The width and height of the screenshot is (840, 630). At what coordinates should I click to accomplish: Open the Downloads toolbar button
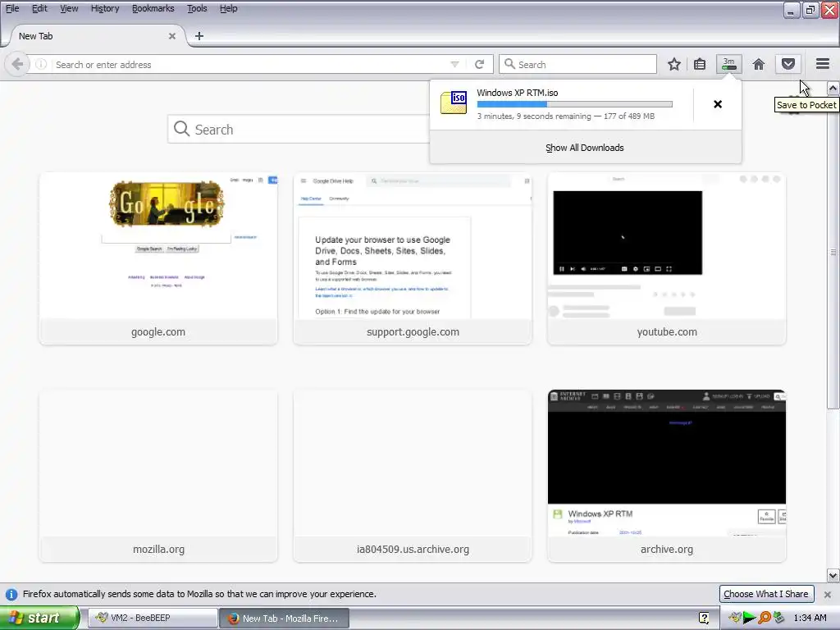pyautogui.click(x=729, y=64)
